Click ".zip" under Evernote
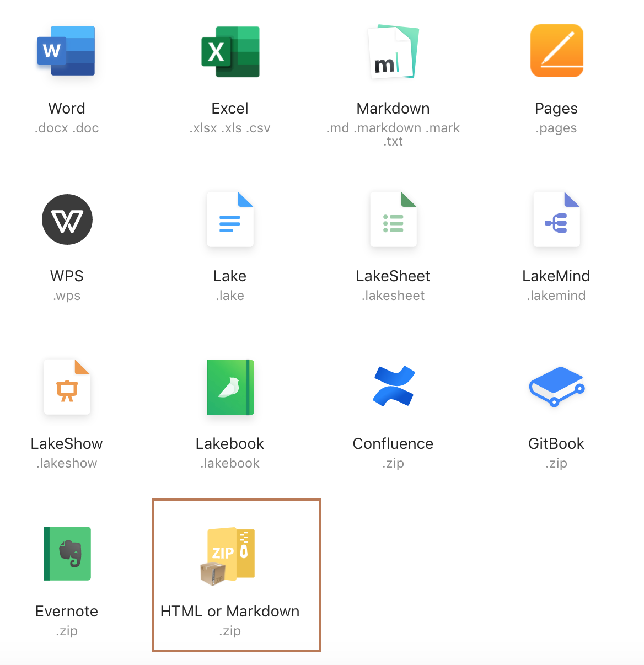 click(x=67, y=632)
